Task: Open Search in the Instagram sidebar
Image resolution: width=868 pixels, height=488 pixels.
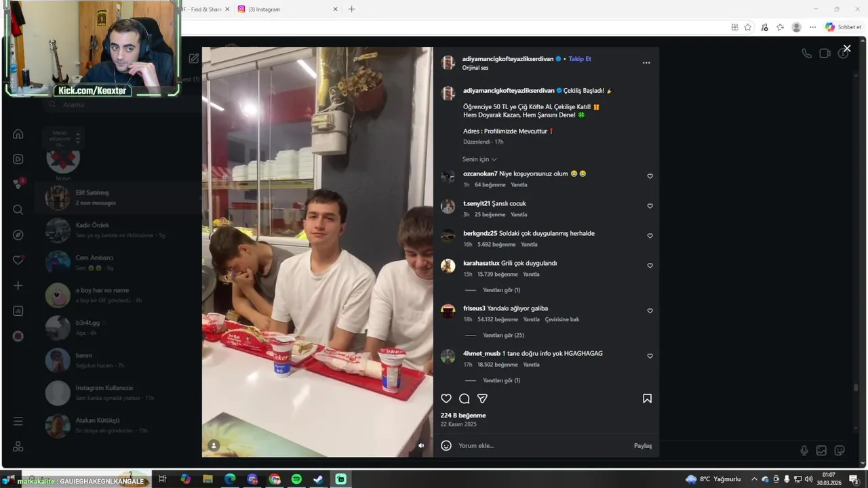Action: (18, 209)
